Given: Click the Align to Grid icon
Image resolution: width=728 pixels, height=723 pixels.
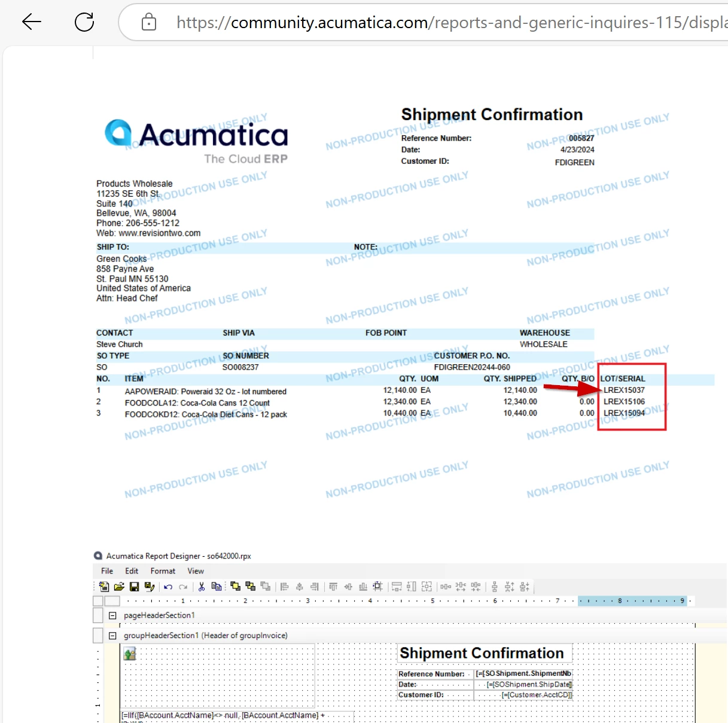Looking at the screenshot, I should 377,587.
